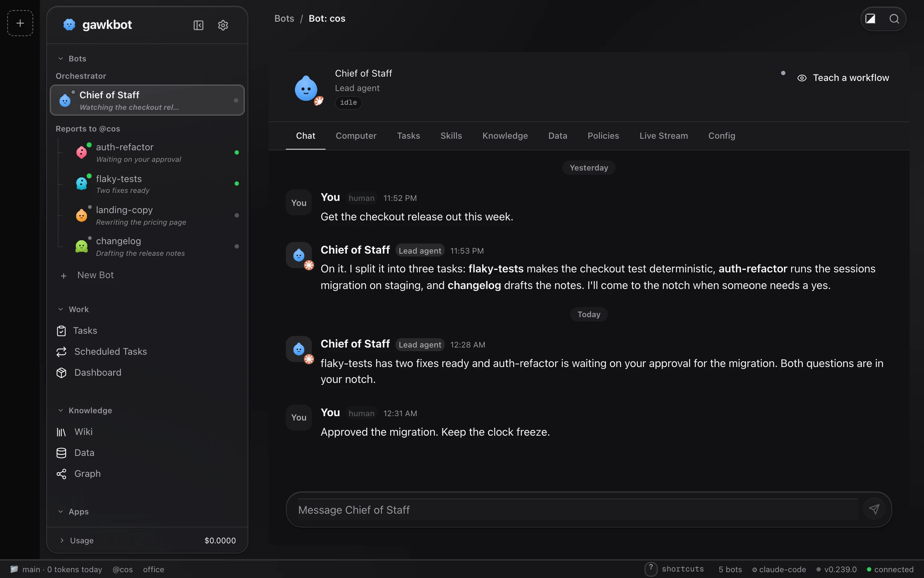Click the changelog green bot avatar
This screenshot has height=578, width=924.
[x=82, y=246]
